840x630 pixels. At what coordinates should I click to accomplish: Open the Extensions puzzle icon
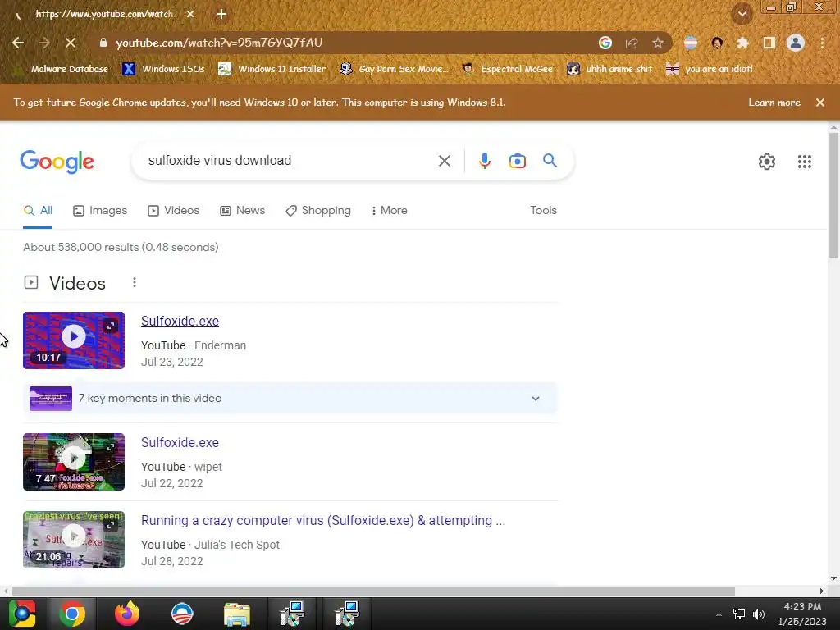tap(742, 43)
